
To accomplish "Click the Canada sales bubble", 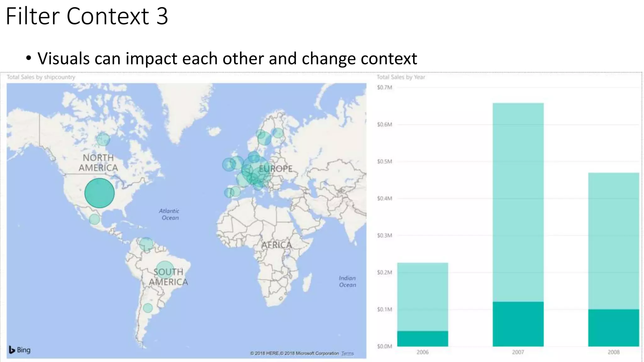I will tap(103, 139).
